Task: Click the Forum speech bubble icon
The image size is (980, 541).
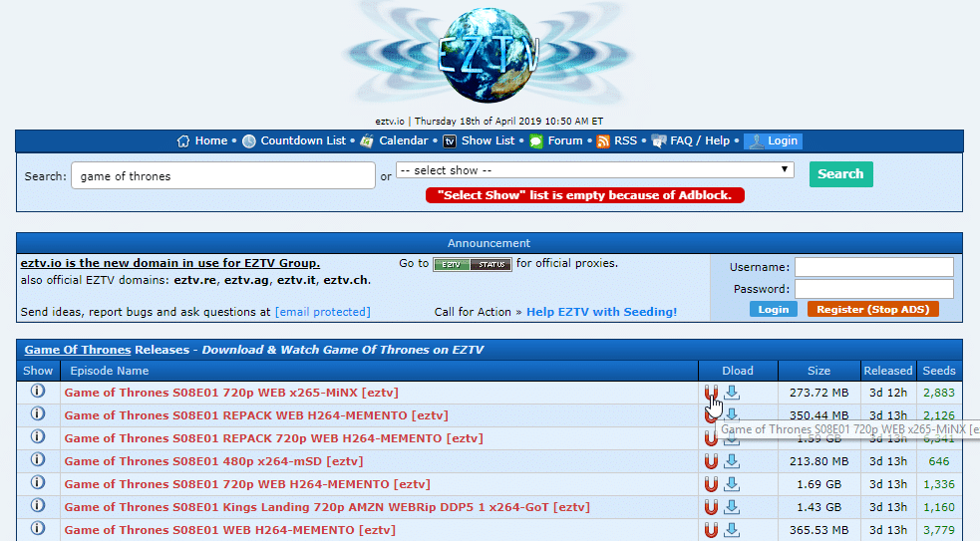Action: [536, 141]
